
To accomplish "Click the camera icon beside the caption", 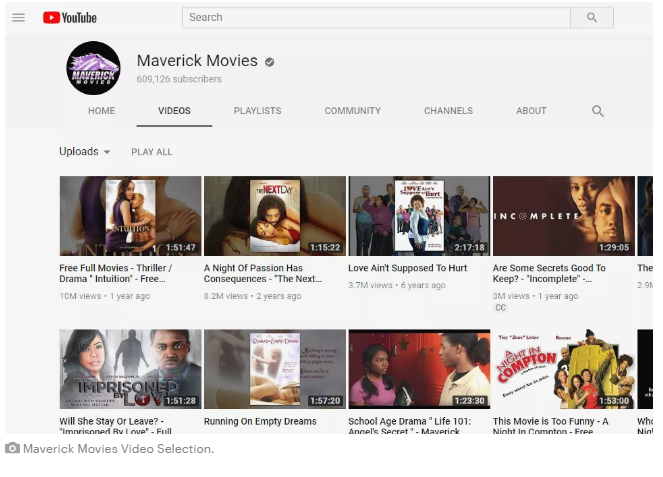I will tap(12, 448).
